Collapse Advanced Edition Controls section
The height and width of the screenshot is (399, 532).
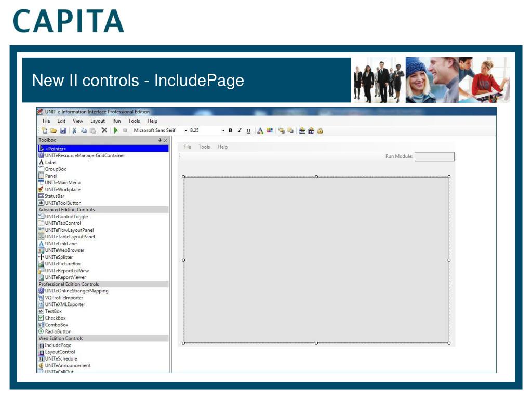pos(103,210)
